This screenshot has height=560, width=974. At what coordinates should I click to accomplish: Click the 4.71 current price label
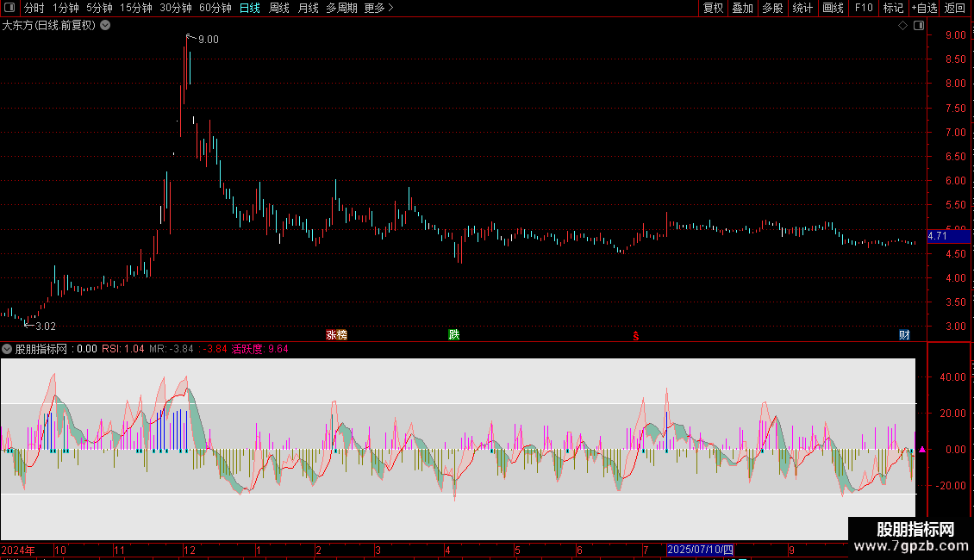click(x=937, y=236)
